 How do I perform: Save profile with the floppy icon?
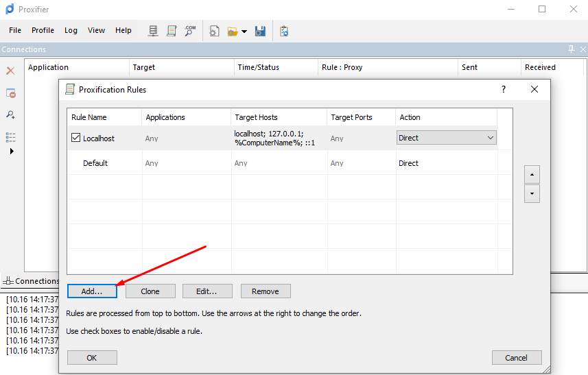260,31
